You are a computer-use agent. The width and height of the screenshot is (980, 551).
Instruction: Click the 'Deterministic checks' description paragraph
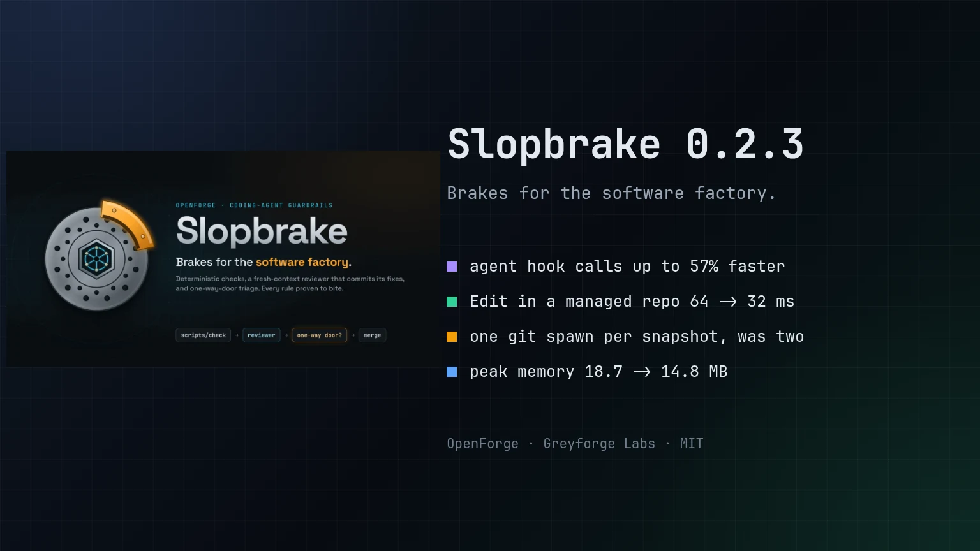[x=290, y=284]
